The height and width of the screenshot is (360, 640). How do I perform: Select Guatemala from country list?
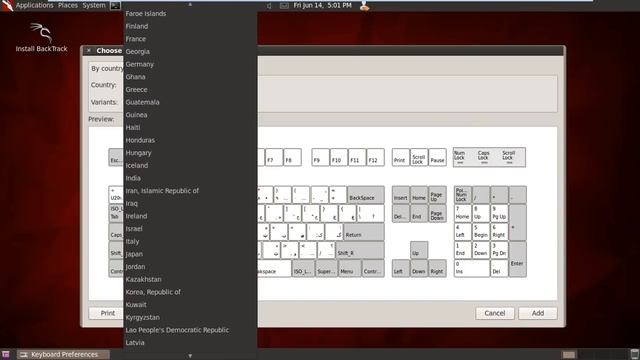(190, 102)
